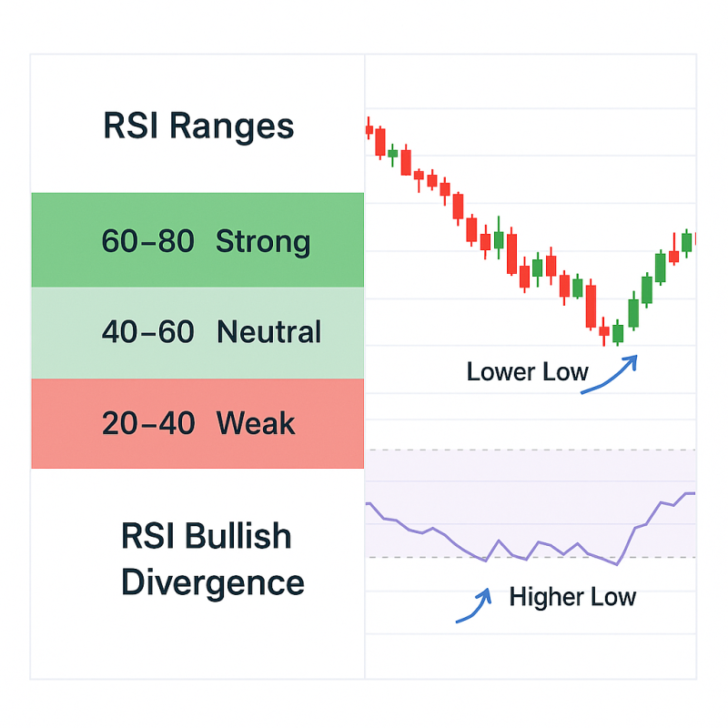Click the RSI Ranges title
Screen dimensions: 728x728
(x=198, y=126)
